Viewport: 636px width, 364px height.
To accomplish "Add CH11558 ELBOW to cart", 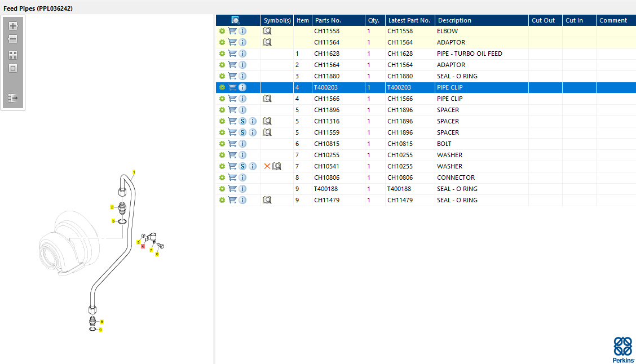I will point(232,31).
